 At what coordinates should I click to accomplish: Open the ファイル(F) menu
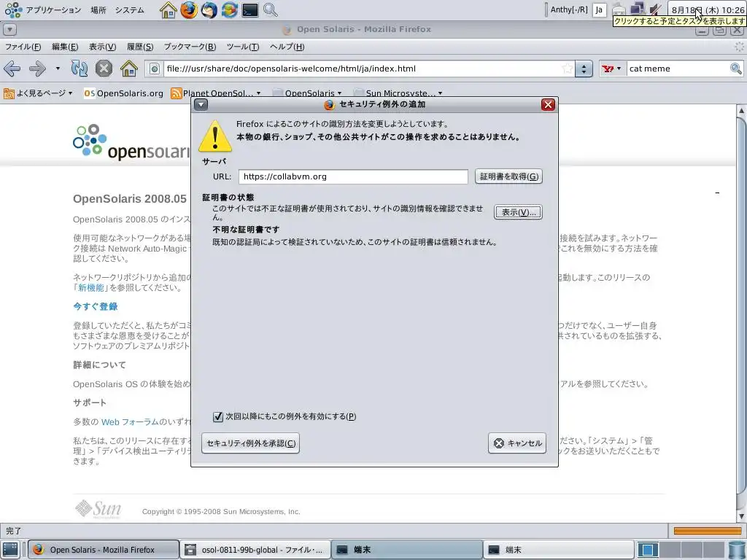coord(23,47)
